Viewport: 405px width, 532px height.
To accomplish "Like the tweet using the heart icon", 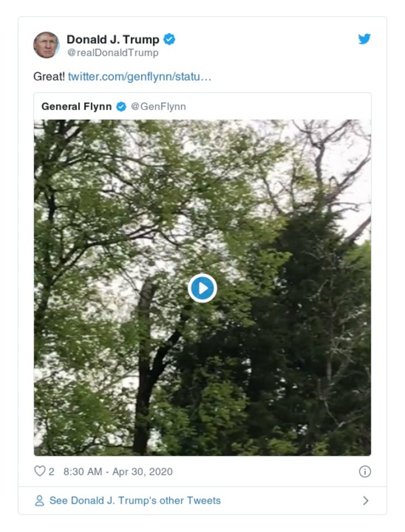I will [39, 471].
